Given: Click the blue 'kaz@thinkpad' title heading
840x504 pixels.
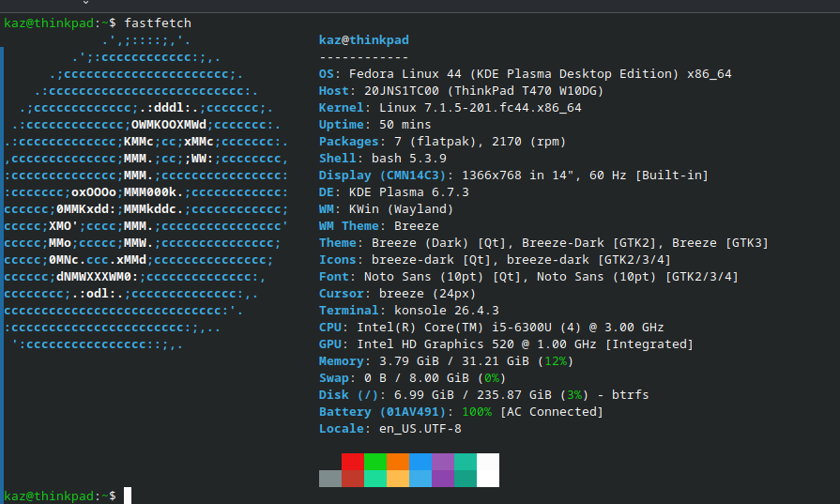Looking at the screenshot, I should tap(364, 40).
